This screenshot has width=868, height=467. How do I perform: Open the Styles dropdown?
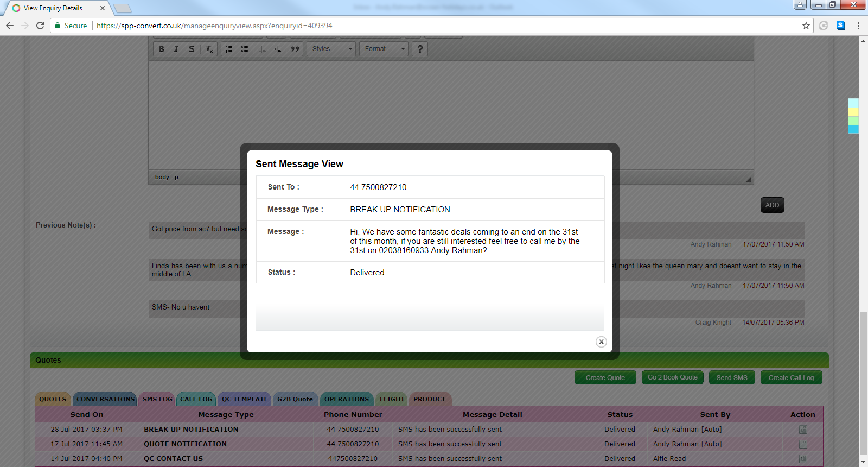(331, 49)
